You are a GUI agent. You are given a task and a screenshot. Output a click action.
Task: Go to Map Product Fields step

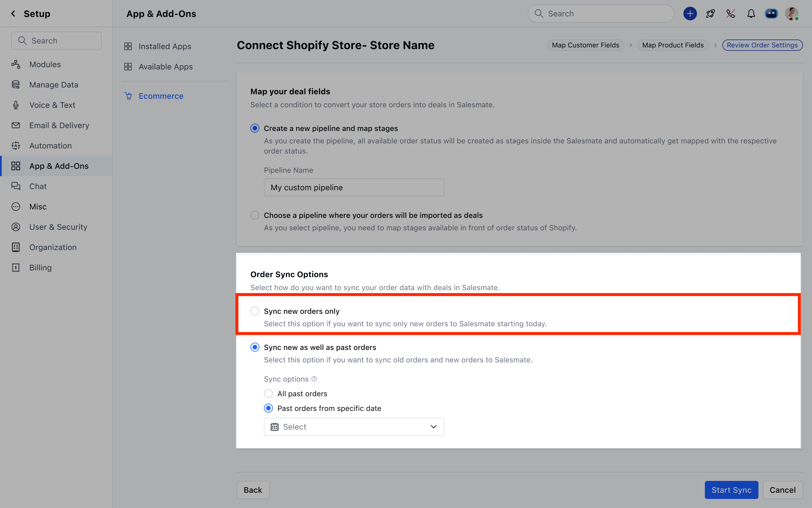(x=673, y=45)
